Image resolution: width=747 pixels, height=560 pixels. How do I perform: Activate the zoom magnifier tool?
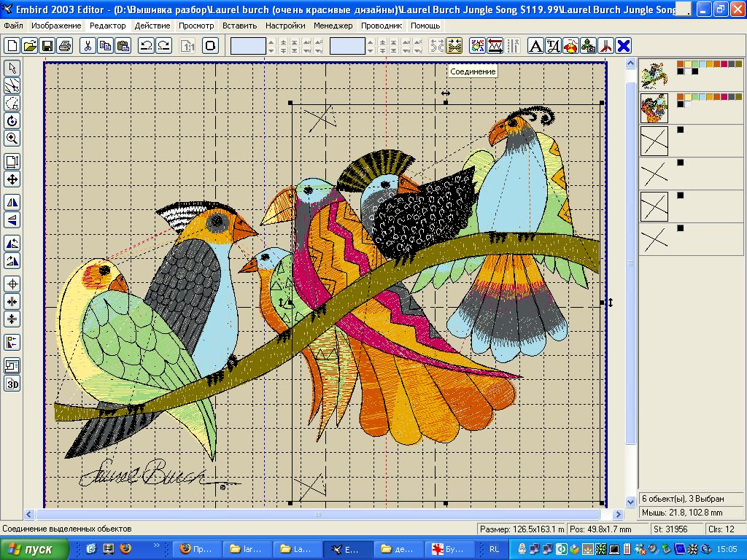click(x=12, y=138)
